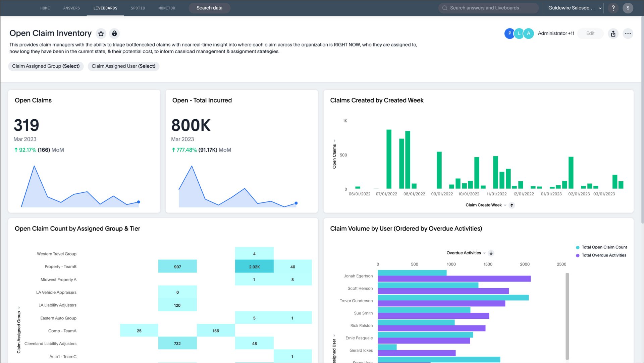Viewport: 644px width, 363px height.
Task: Favorite the liveboard with star icon
Action: pos(101,34)
